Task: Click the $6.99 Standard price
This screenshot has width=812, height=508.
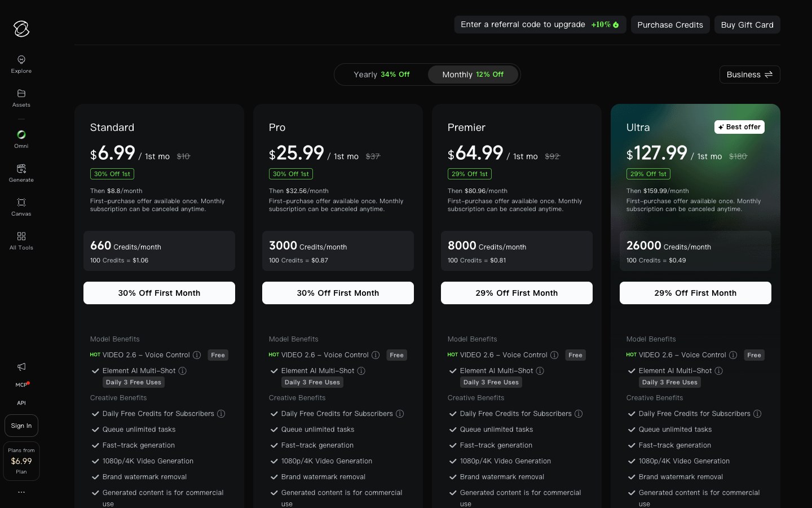Action: click(113, 153)
